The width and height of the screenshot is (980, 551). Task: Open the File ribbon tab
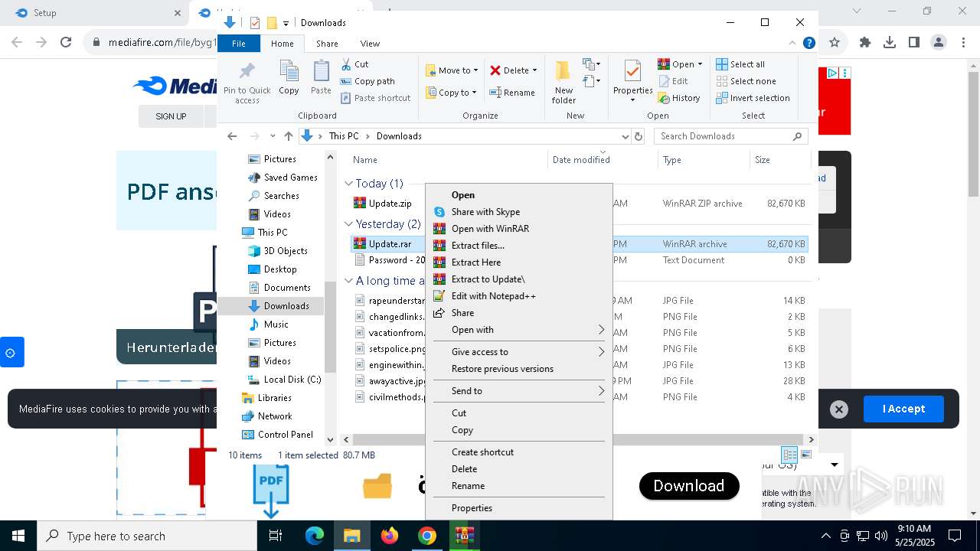(x=239, y=44)
